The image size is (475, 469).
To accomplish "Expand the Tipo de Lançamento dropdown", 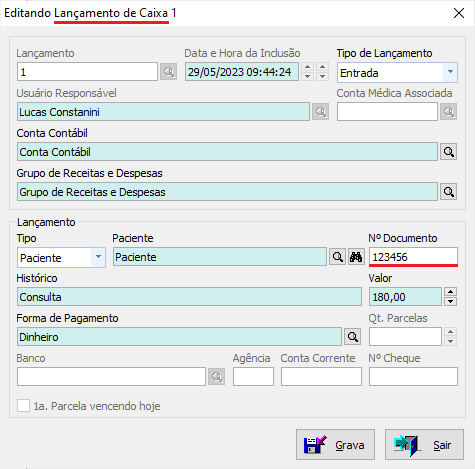I will (450, 72).
